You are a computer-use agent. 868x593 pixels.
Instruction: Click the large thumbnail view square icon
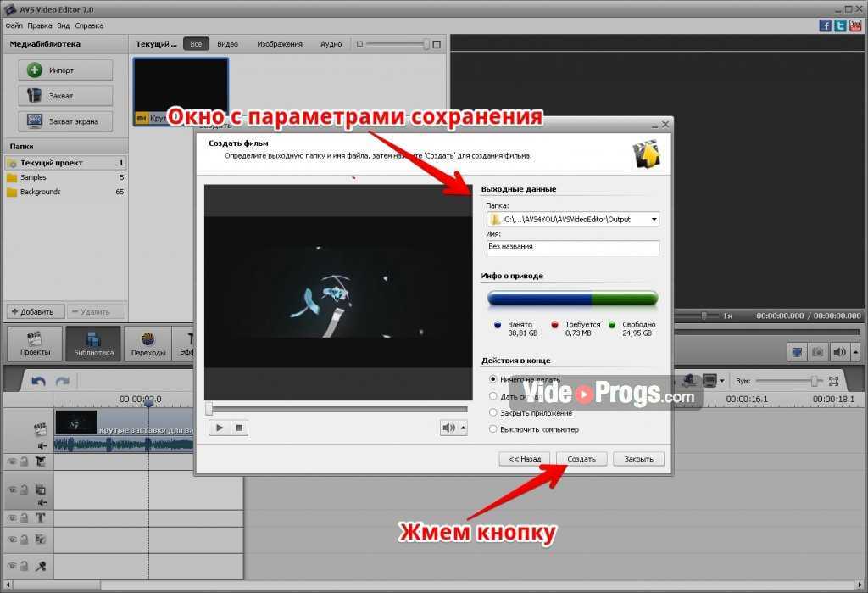click(437, 44)
